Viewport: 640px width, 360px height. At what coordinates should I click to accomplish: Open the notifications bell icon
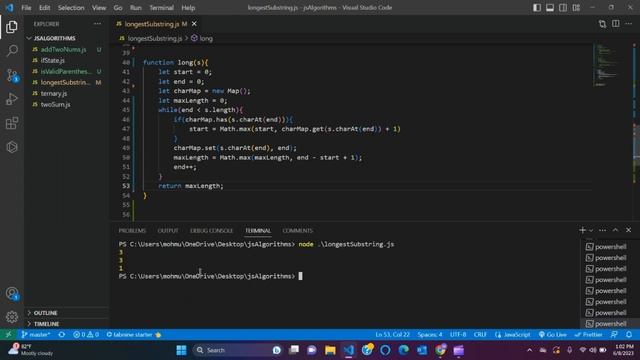click(629, 335)
